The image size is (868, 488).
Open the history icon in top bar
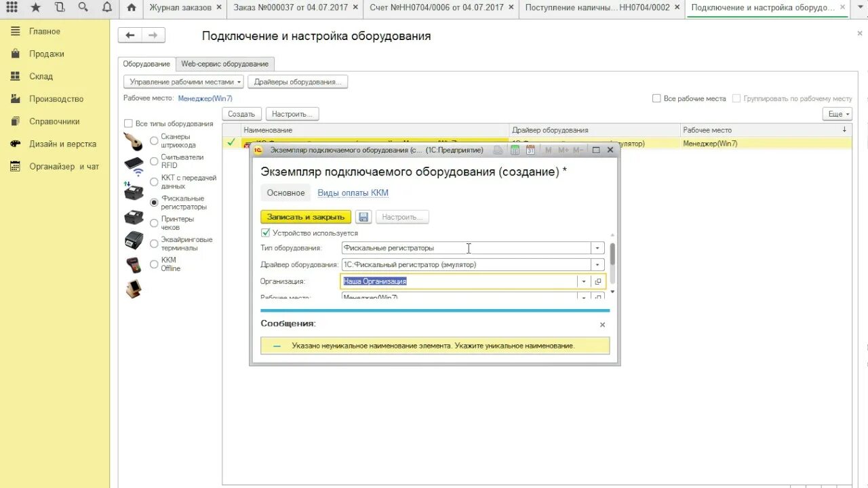coord(60,7)
